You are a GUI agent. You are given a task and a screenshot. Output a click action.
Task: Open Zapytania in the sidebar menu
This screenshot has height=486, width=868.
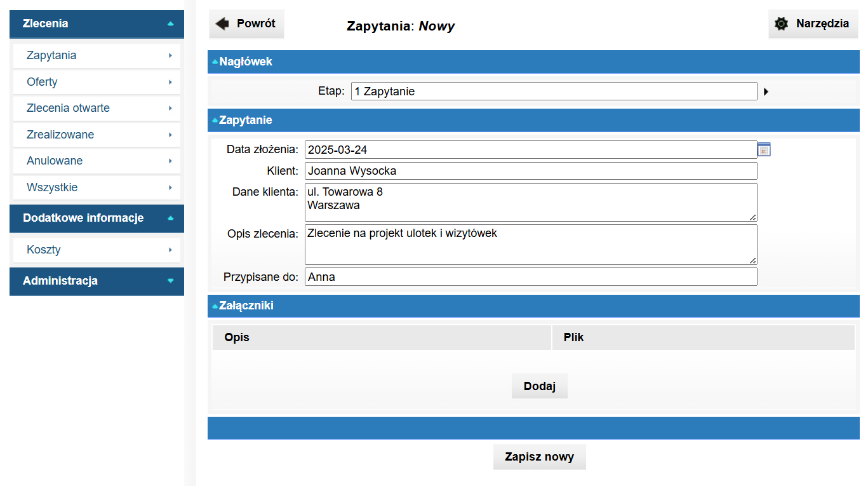tap(97, 55)
